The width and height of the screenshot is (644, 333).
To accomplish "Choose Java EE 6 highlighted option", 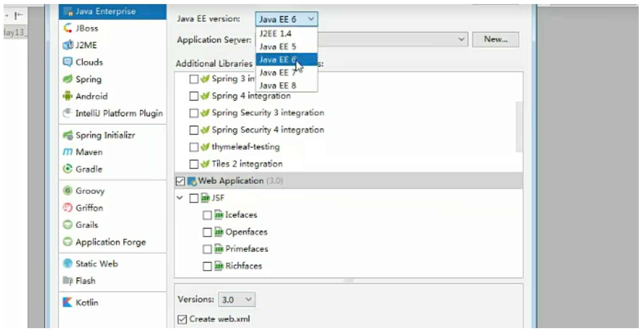I will (287, 60).
